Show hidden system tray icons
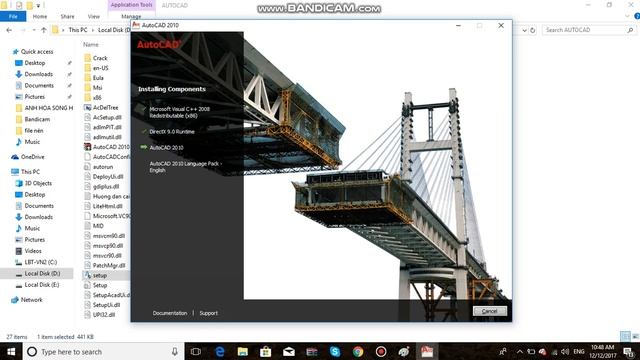640x360 pixels. [519, 351]
